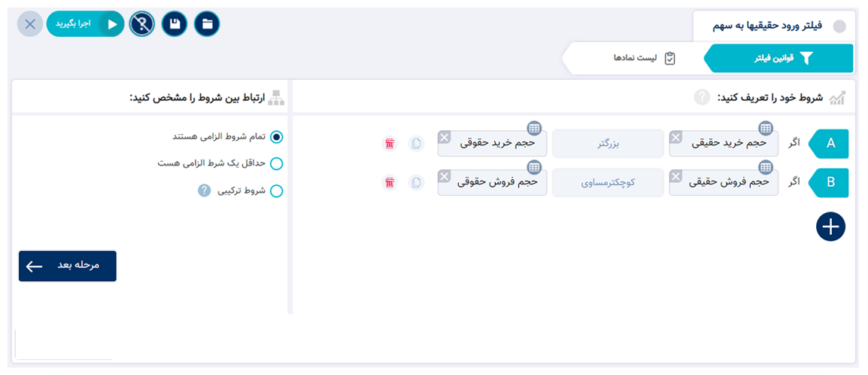Select شروط ترکیبی radio option

coord(276,191)
